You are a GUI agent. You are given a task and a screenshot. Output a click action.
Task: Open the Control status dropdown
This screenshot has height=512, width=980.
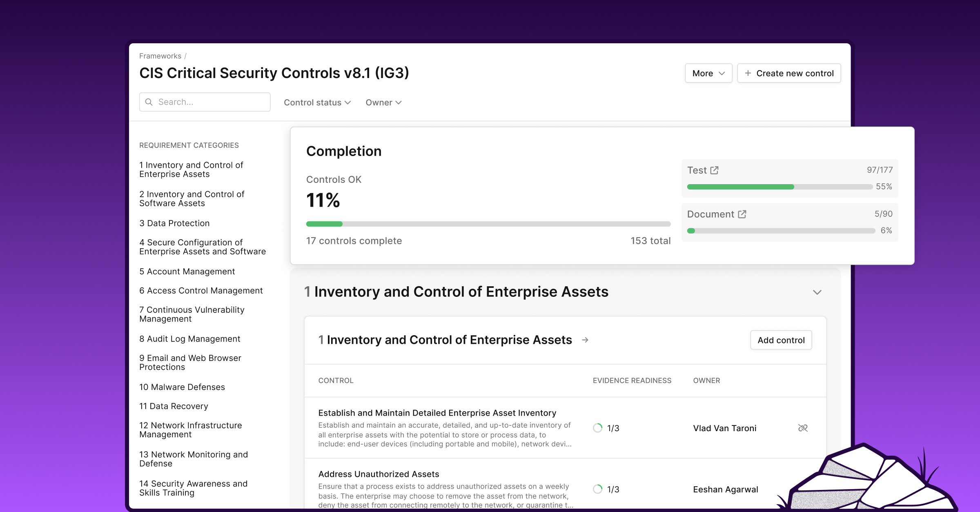(317, 102)
